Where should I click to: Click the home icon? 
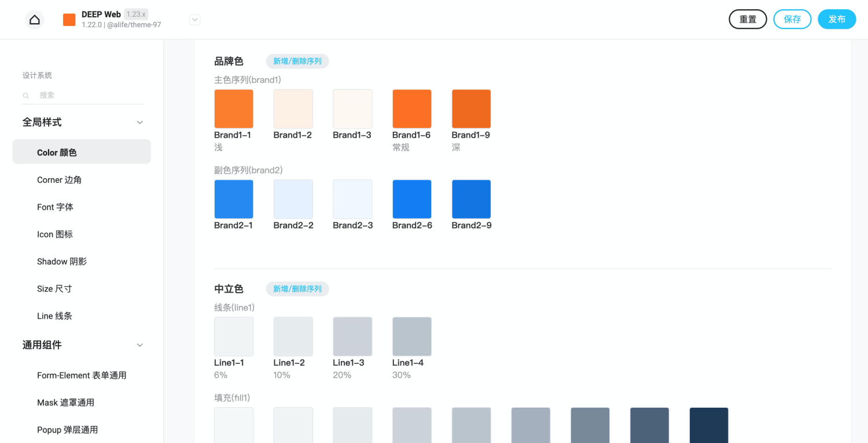pyautogui.click(x=35, y=20)
